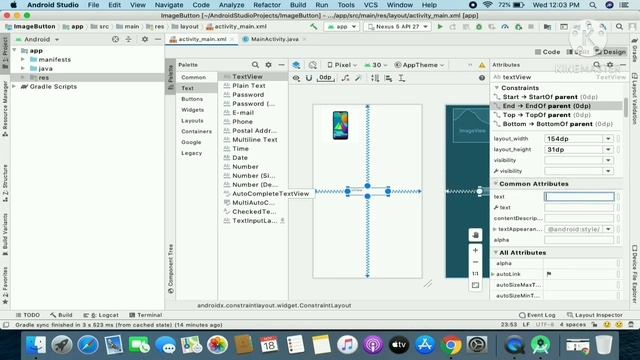Search attributes with magnifier icon
Image resolution: width=640 pixels, height=360 pixels.
(x=597, y=65)
